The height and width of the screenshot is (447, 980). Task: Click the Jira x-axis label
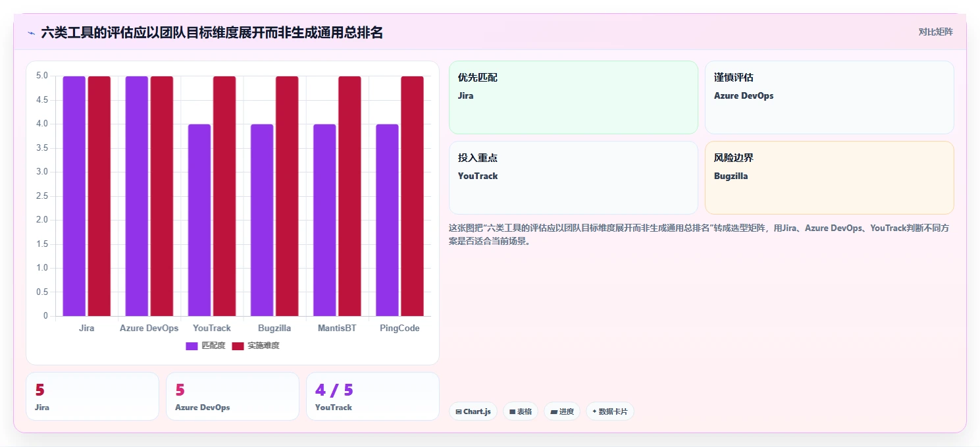87,328
